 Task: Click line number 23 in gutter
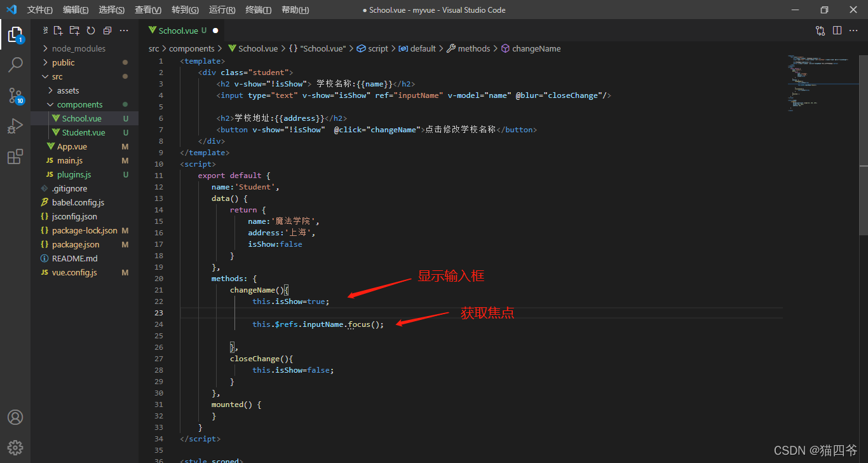click(x=159, y=313)
